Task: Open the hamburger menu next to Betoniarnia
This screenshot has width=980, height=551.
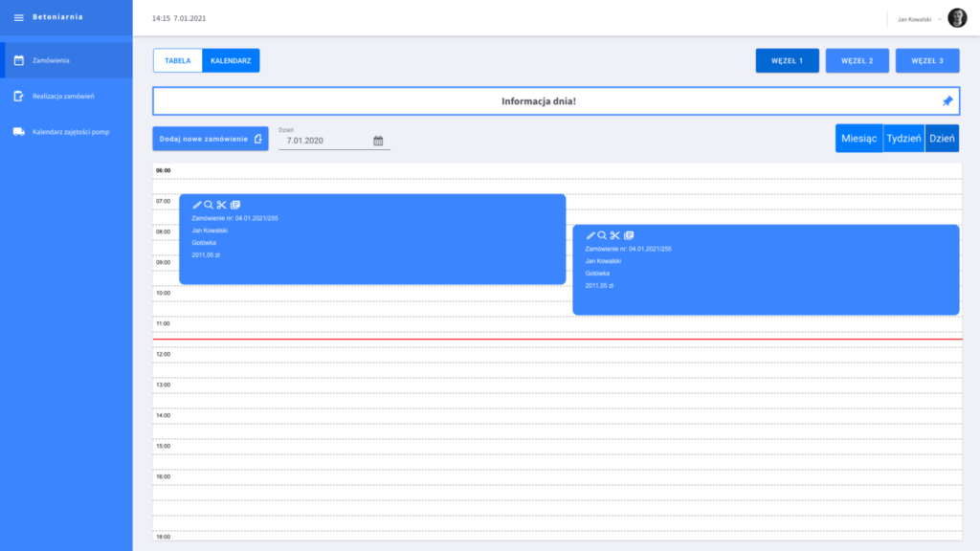Action: coord(18,17)
